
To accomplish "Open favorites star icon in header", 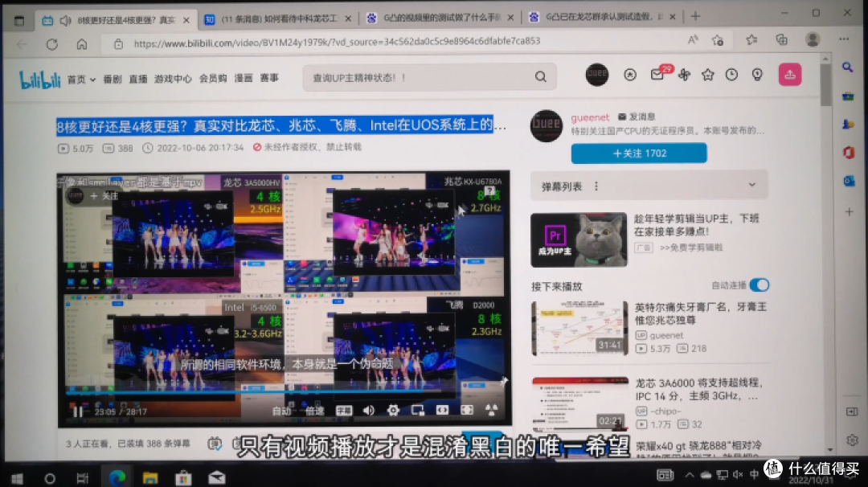I will [x=707, y=75].
